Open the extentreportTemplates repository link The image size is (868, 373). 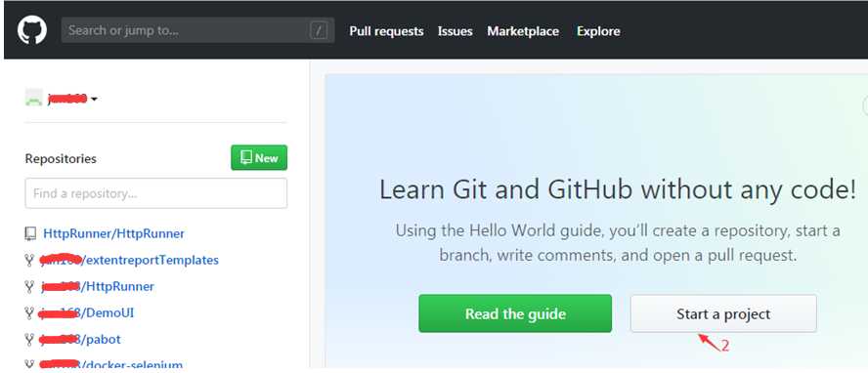click(130, 261)
